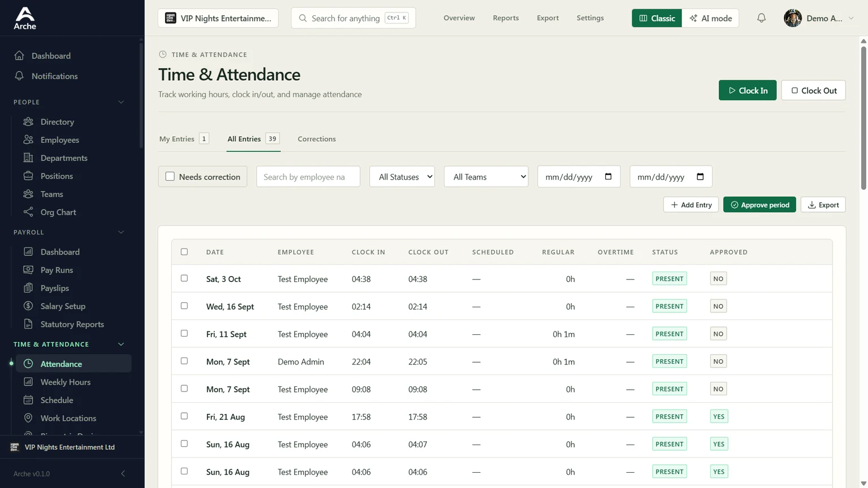Check the Fri, 21 Aug row checkbox
Image resolution: width=868 pixels, height=488 pixels.
tap(184, 416)
